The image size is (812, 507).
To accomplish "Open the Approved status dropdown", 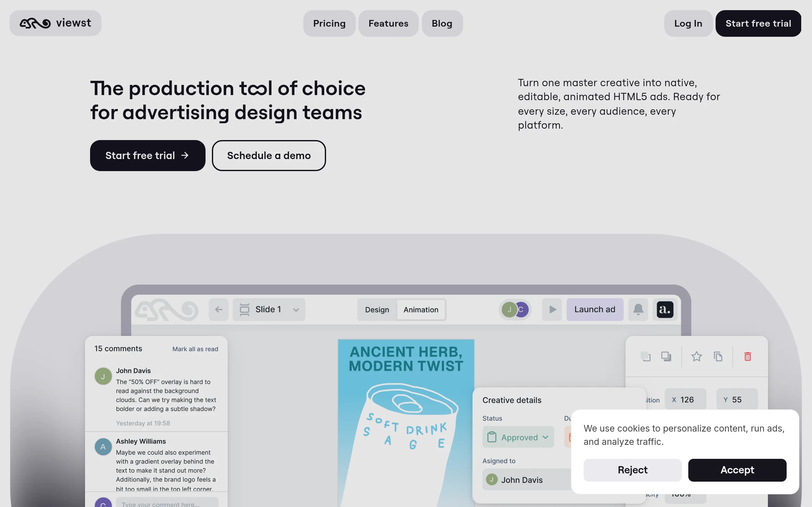I will (x=518, y=437).
